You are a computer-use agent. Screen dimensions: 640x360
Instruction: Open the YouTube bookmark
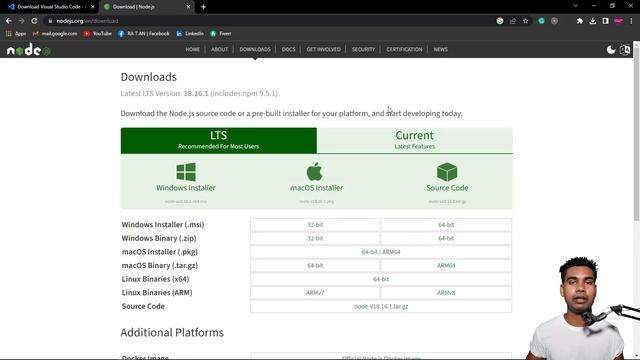tap(97, 33)
